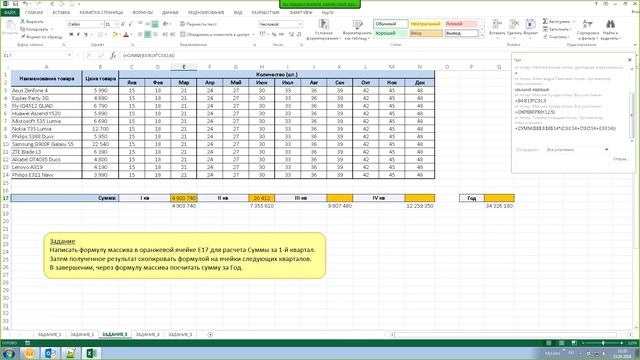
Task: Toggle align left in ribbon
Action: [140, 35]
